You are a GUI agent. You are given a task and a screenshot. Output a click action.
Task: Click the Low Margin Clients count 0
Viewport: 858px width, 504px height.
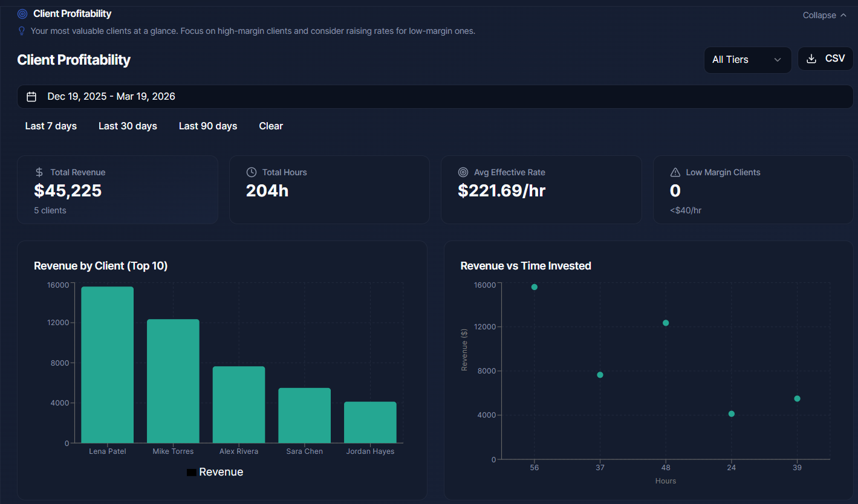(x=675, y=191)
